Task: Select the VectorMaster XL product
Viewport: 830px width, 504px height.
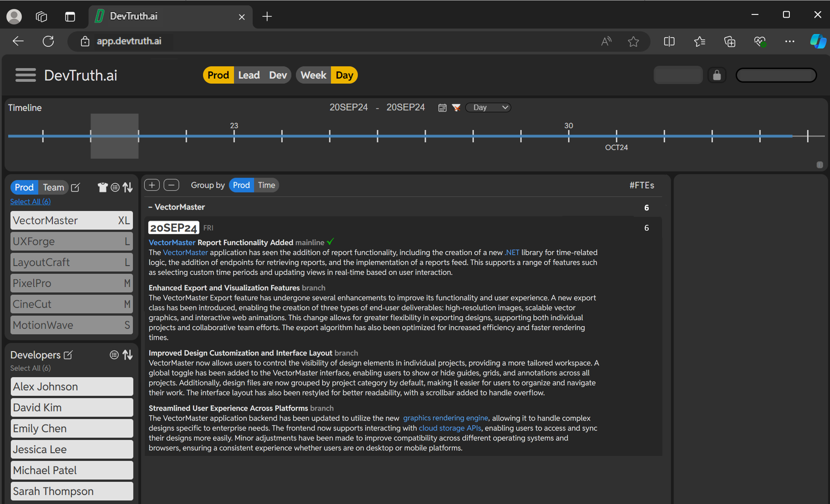Action: point(72,220)
